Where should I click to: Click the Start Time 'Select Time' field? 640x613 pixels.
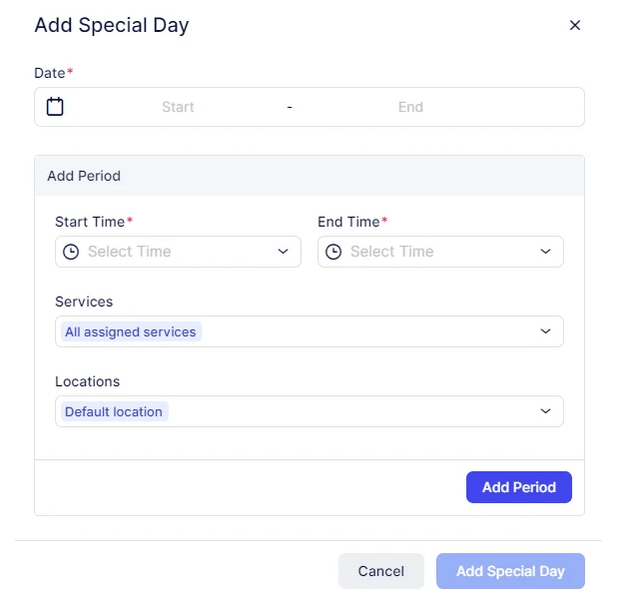tap(178, 251)
